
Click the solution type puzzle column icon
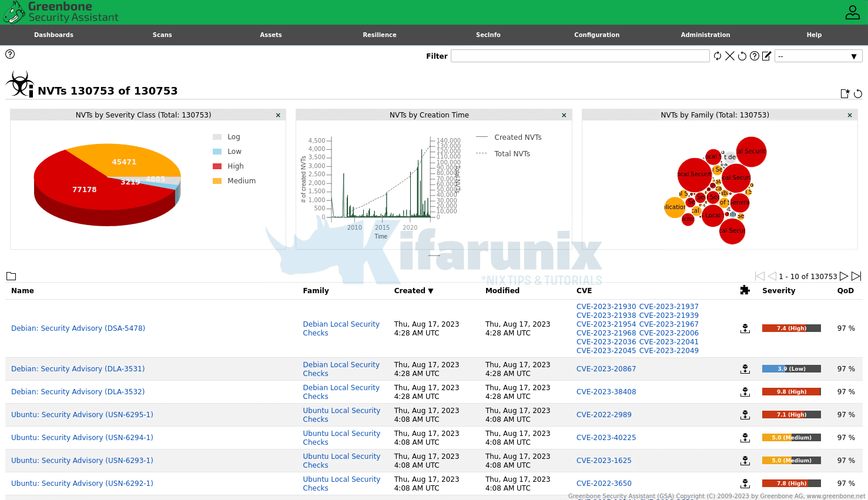[745, 290]
